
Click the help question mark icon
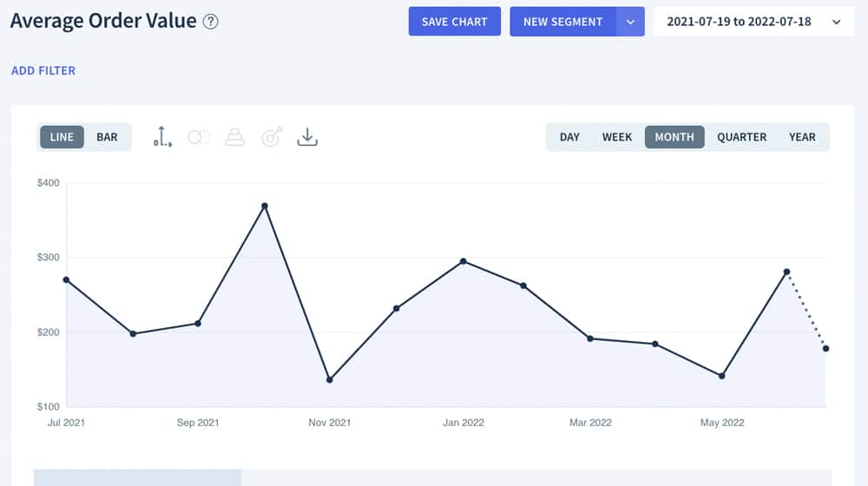pyautogui.click(x=210, y=22)
